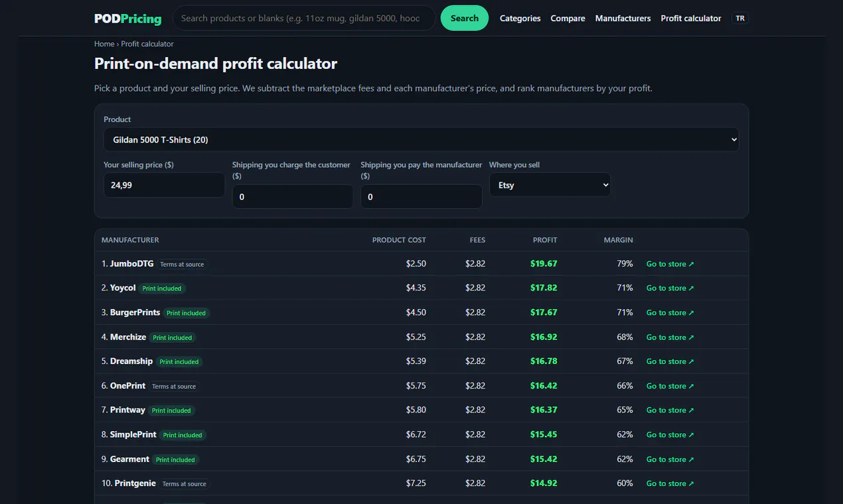Viewport: 843px width, 504px height.
Task: Go to Home breadcrumb
Action: tap(104, 44)
